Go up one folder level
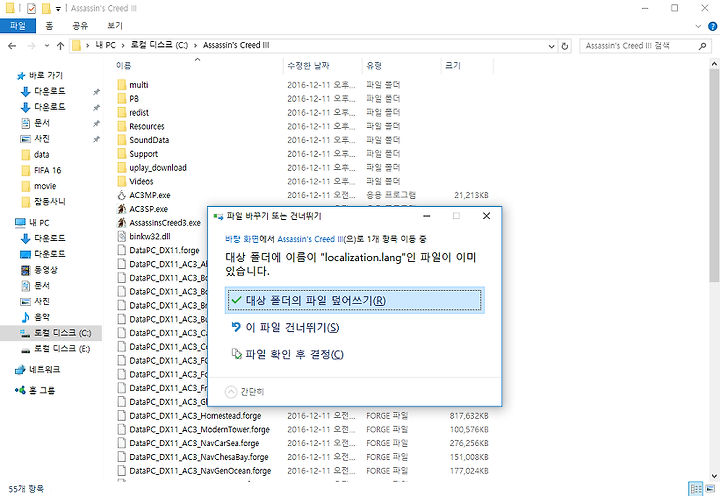 click(60, 46)
